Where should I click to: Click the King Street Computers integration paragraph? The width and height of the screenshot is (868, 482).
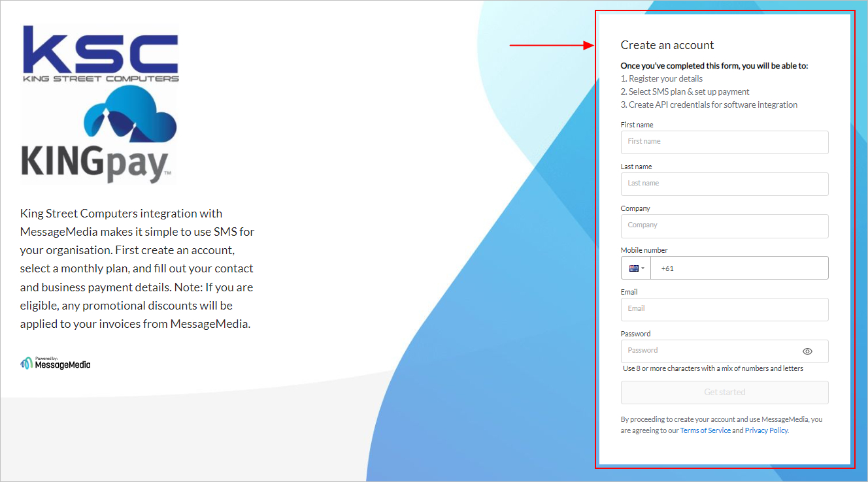click(x=137, y=268)
